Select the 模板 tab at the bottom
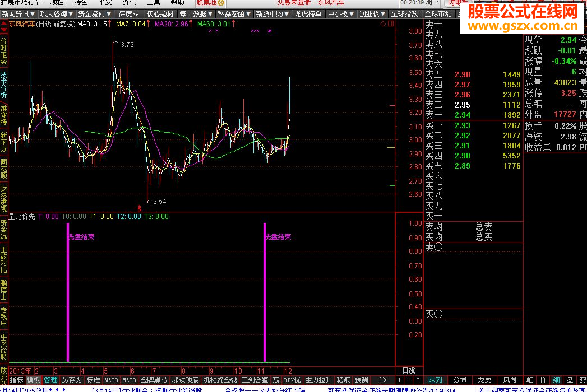Viewport: 587px width, 392px height. coord(33,380)
